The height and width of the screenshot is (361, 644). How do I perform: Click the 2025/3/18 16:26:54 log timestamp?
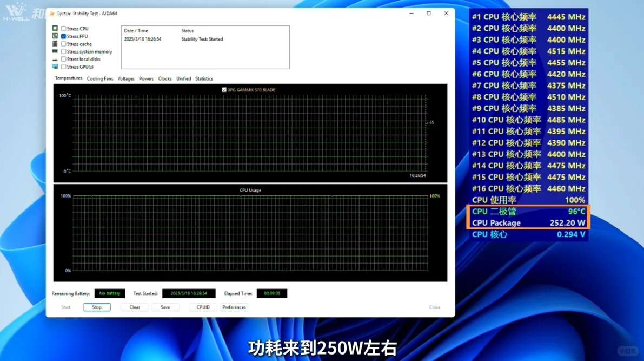[143, 39]
